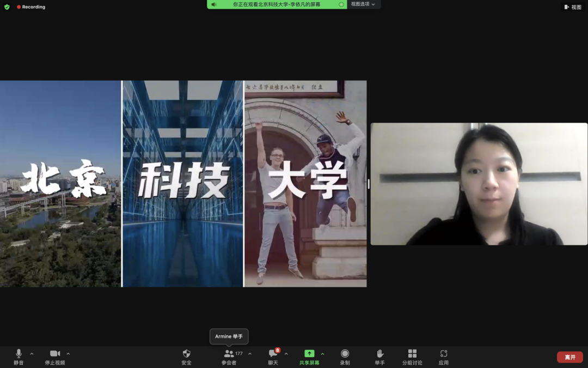The image size is (588, 368).
Task: Click the unread badge 8 on chat
Action: click(x=278, y=351)
